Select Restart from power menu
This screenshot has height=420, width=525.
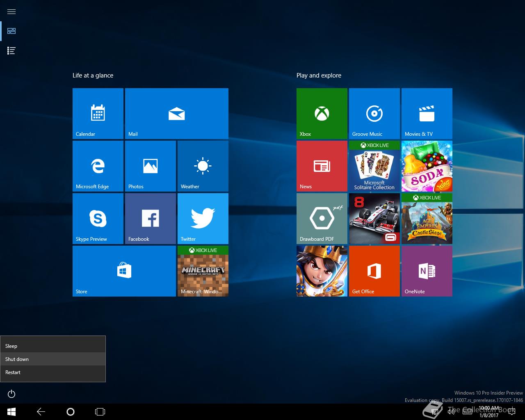(53, 372)
